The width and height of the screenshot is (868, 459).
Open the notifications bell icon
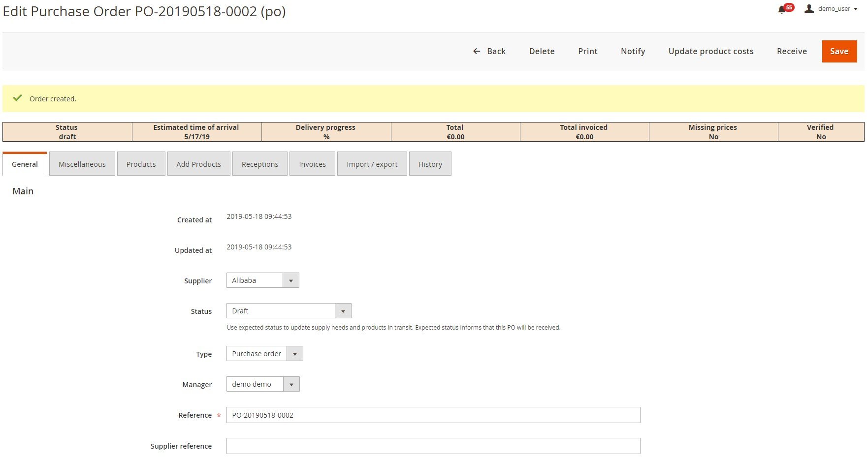(x=782, y=9)
